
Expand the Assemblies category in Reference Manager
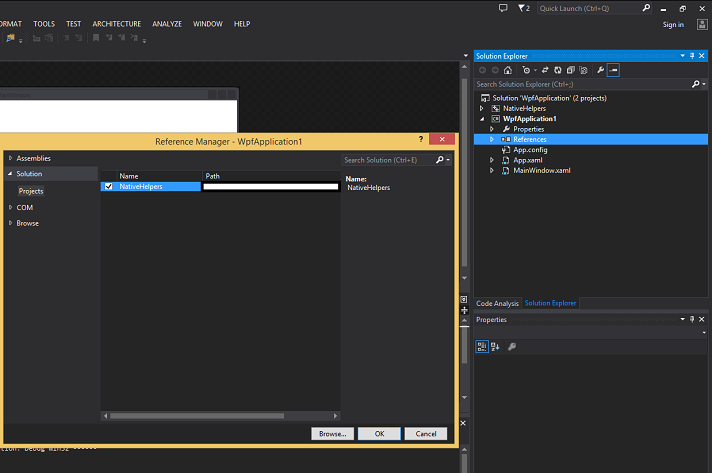click(x=10, y=158)
